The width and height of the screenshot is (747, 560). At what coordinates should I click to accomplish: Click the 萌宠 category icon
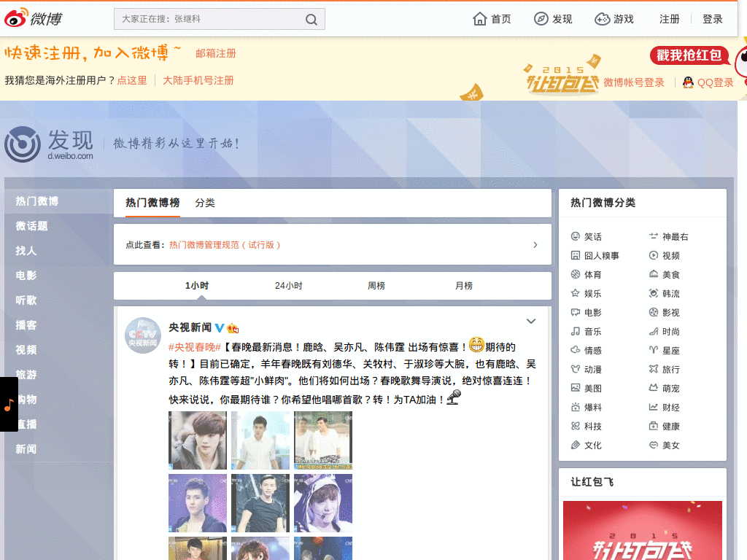(654, 388)
